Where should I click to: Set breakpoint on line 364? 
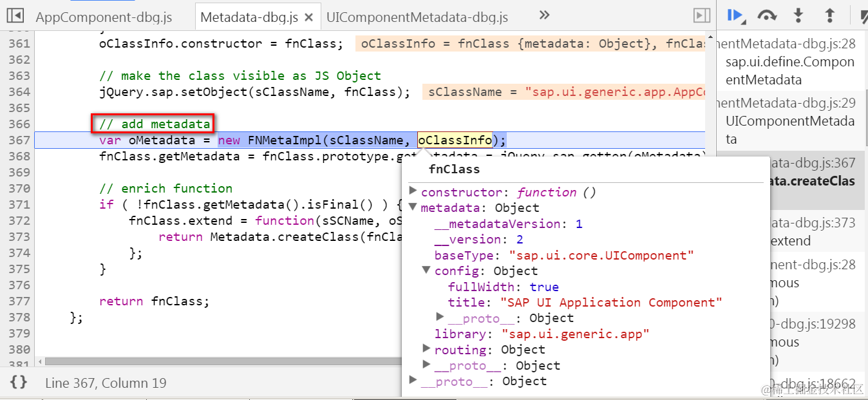click(x=19, y=91)
